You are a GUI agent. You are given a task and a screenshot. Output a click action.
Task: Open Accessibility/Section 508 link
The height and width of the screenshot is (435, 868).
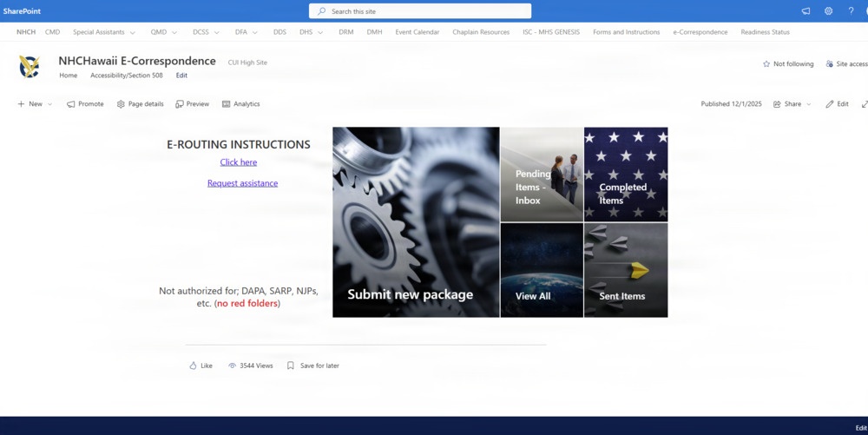click(x=127, y=76)
